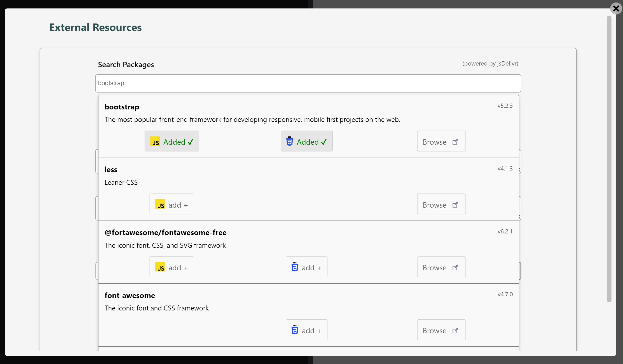This screenshot has height=364, width=623.
Task: Click inside the Search Packages input field
Action: coord(308,83)
